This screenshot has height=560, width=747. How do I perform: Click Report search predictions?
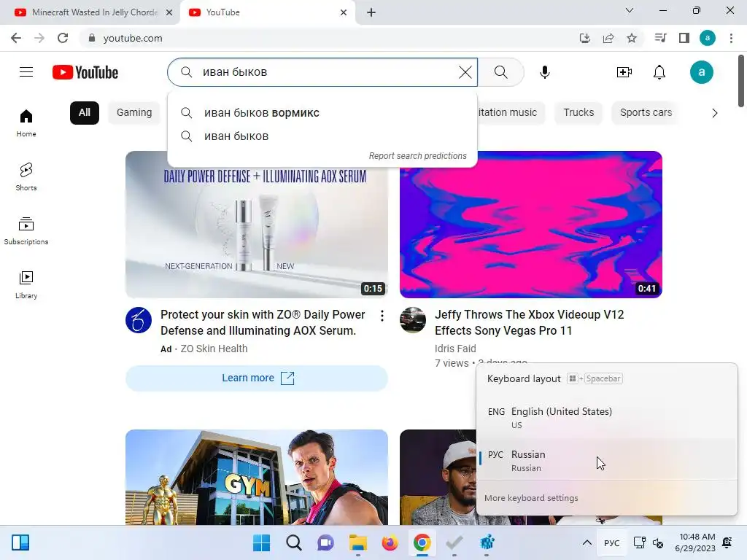click(x=418, y=156)
